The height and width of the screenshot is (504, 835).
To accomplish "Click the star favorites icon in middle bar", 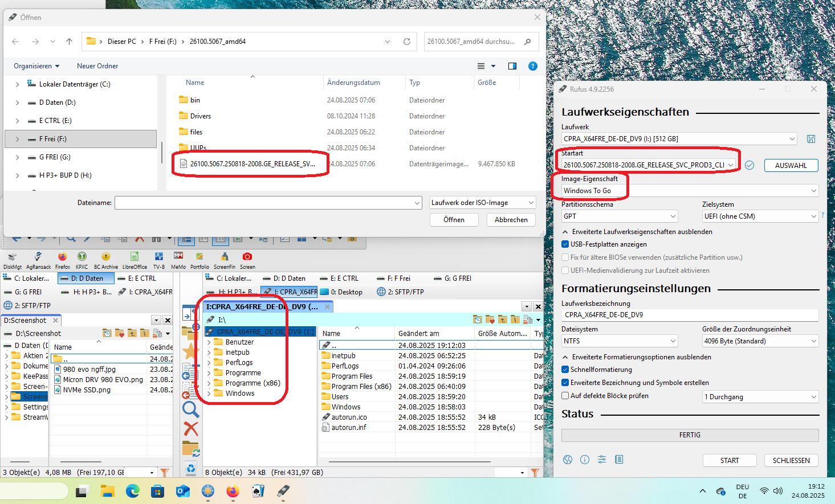I will click(190, 351).
